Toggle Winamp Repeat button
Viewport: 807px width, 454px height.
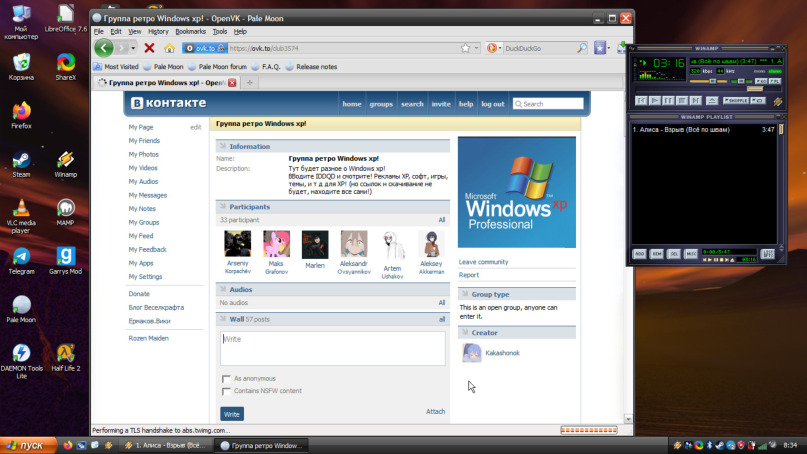pos(758,101)
